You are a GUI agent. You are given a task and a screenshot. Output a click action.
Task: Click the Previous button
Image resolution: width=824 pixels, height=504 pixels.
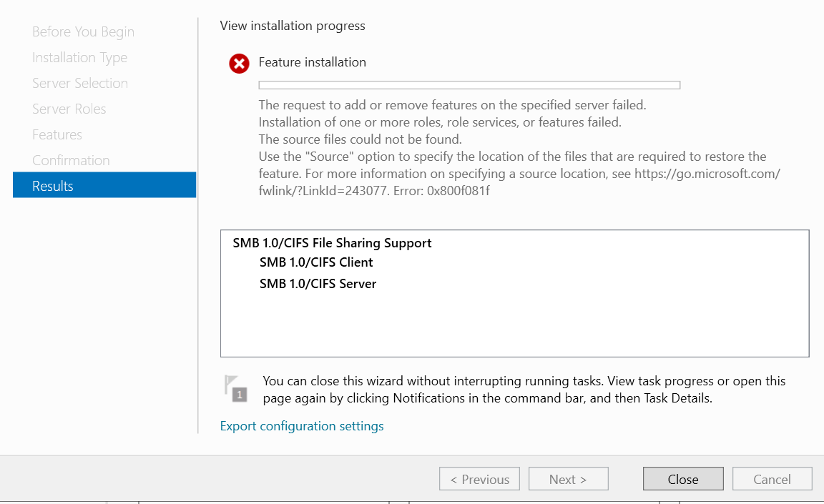(x=479, y=478)
